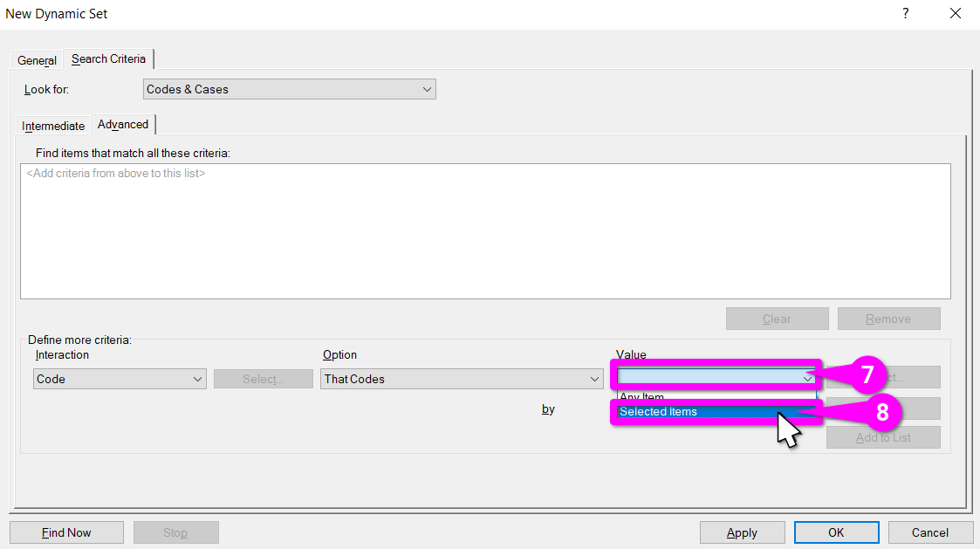Click the Apply button
980x549 pixels.
(742, 532)
